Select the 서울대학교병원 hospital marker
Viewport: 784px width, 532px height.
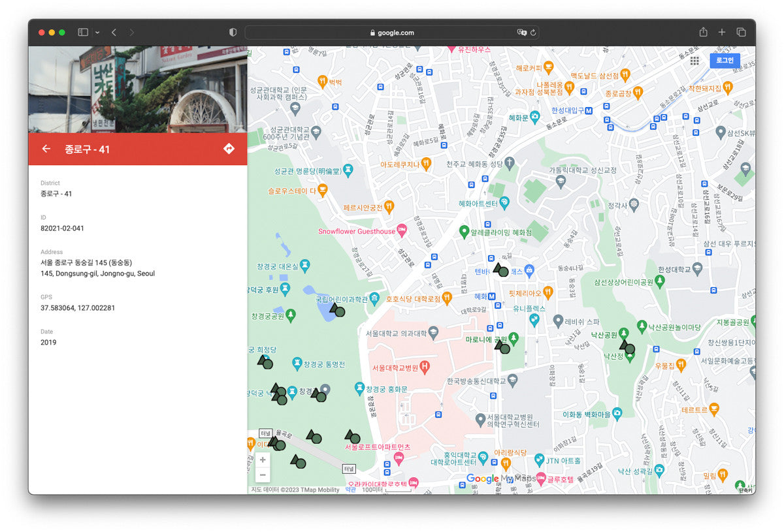click(425, 368)
